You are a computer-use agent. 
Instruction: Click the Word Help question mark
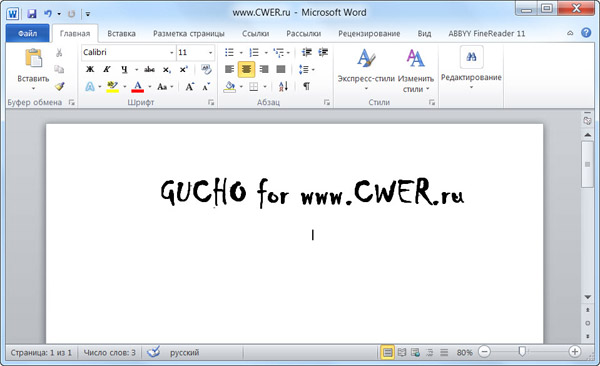click(586, 33)
